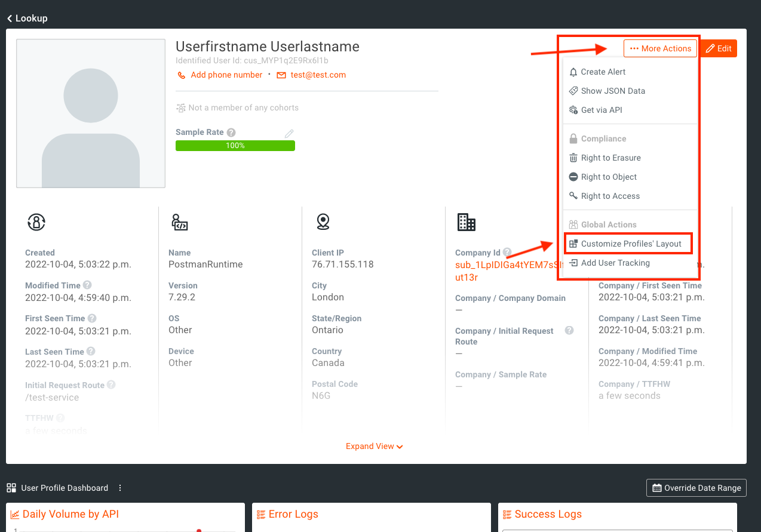Click the help icon next to Sample Rate

tap(231, 133)
